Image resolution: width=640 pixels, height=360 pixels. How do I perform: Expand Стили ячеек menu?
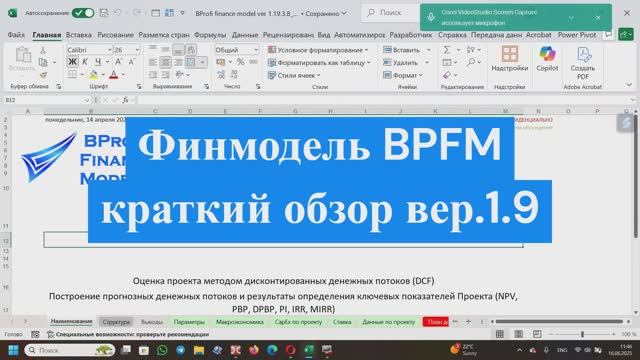[x=294, y=75]
